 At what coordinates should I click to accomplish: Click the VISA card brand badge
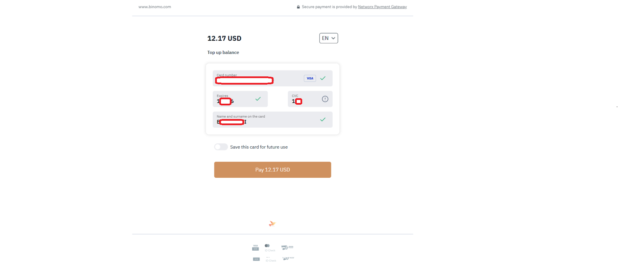[310, 78]
